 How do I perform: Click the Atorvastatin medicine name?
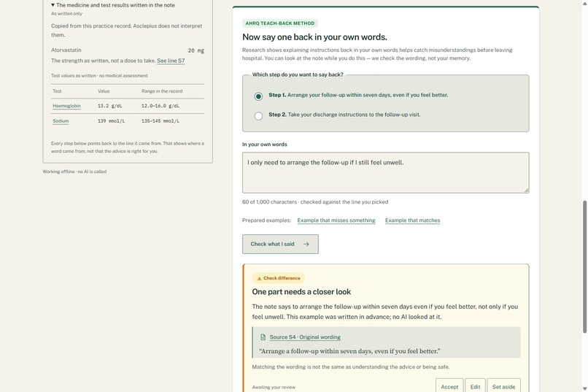[66, 50]
